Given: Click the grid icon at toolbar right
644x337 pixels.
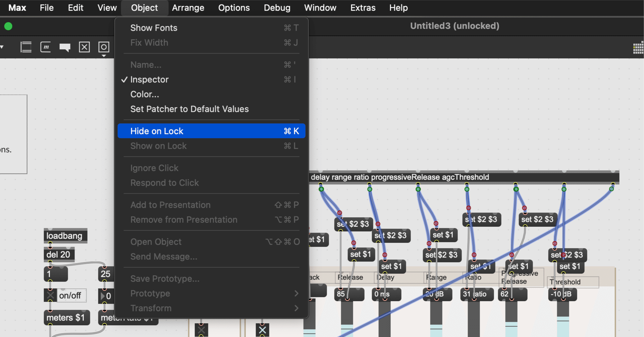Looking at the screenshot, I should click(638, 48).
